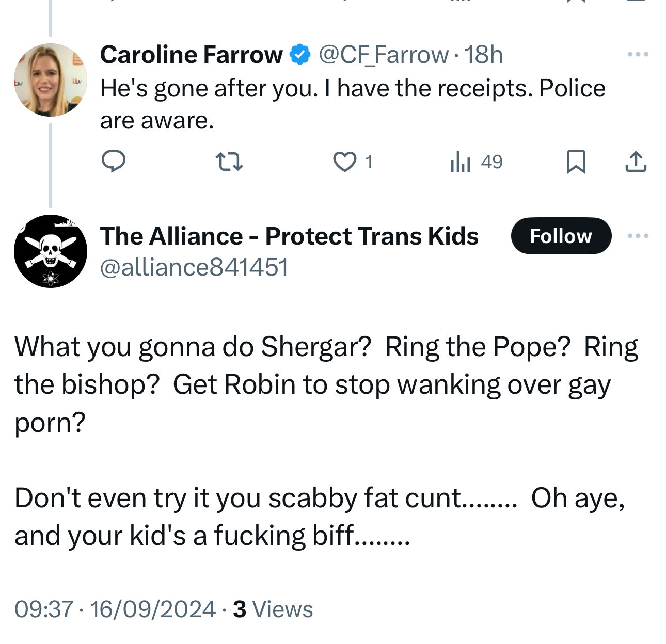
Task: Click the reply icon under Caroline Farrow's post
Action: tap(113, 162)
